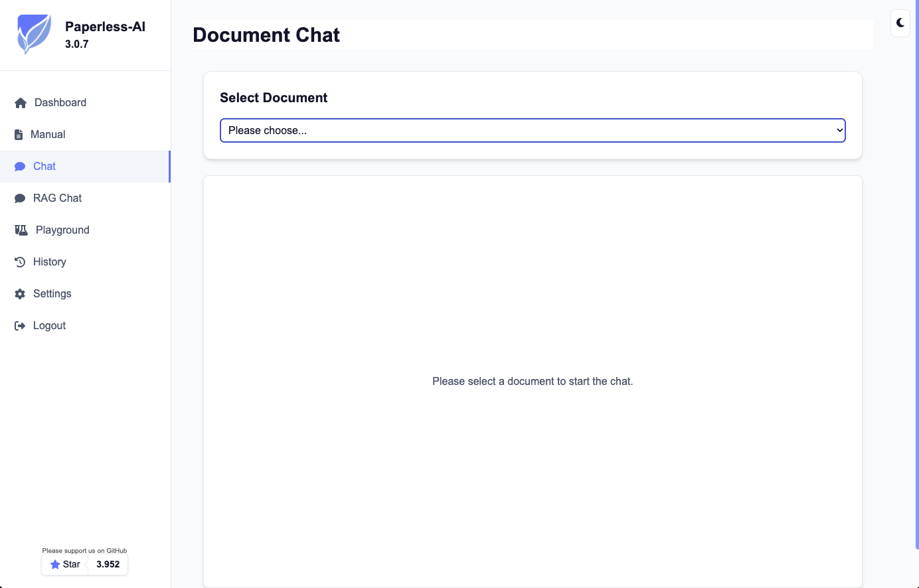919x588 pixels.
Task: Click the 3.952 star count
Action: [108, 565]
